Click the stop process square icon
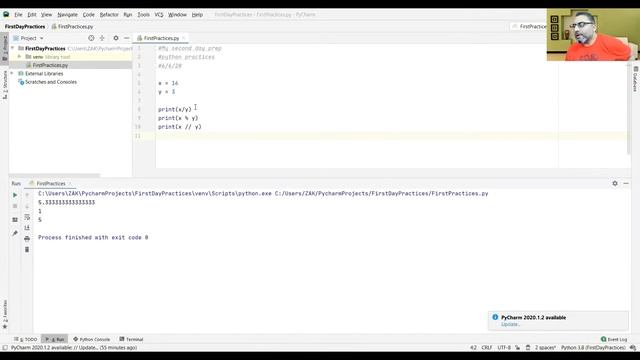Viewport: 640px width, 360px height. [15, 206]
